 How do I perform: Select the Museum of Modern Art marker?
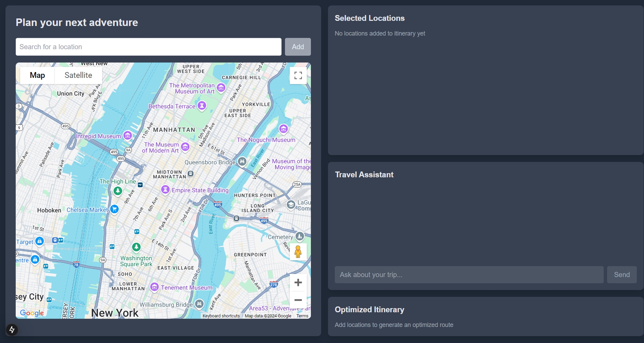tap(185, 147)
